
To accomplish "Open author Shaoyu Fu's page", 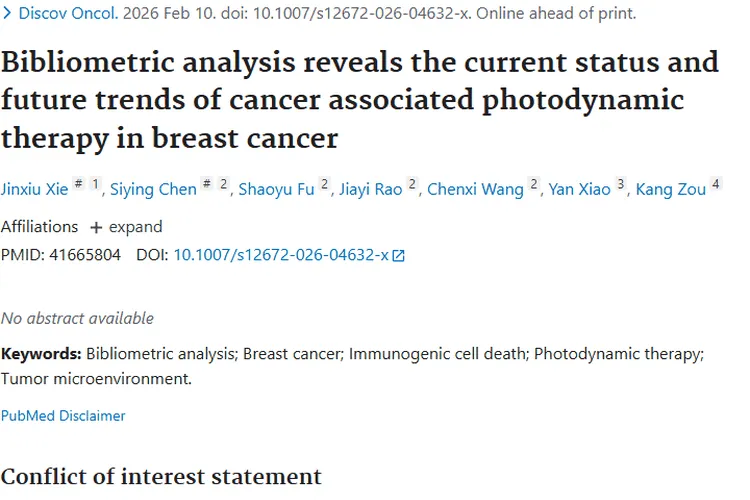I will click(x=276, y=189).
